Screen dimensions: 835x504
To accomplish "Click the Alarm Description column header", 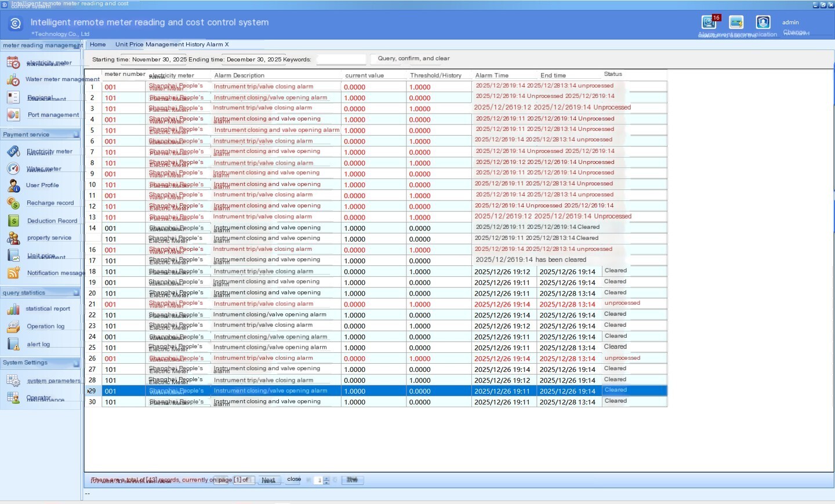I will pos(239,75).
